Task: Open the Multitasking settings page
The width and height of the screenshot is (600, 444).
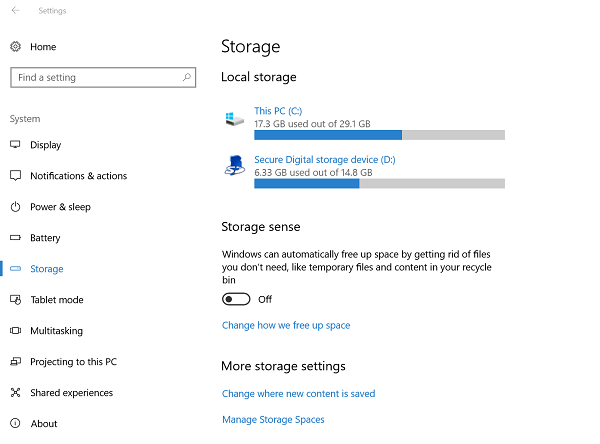Action: tap(56, 331)
